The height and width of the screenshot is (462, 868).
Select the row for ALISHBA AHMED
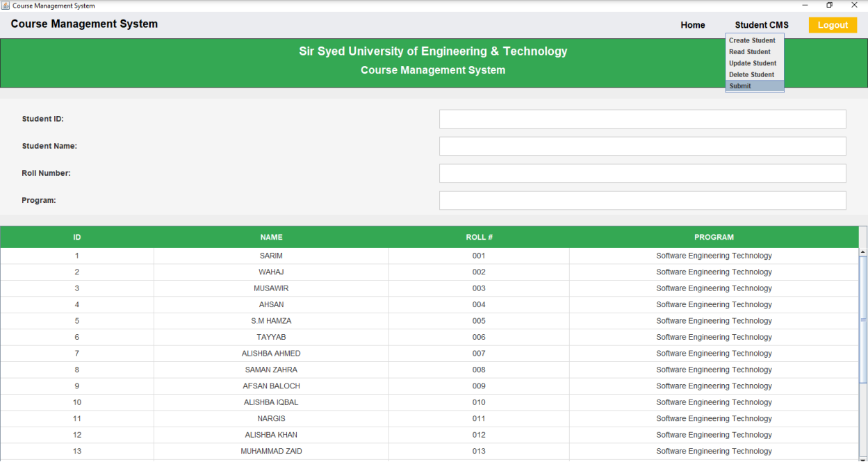click(x=271, y=353)
